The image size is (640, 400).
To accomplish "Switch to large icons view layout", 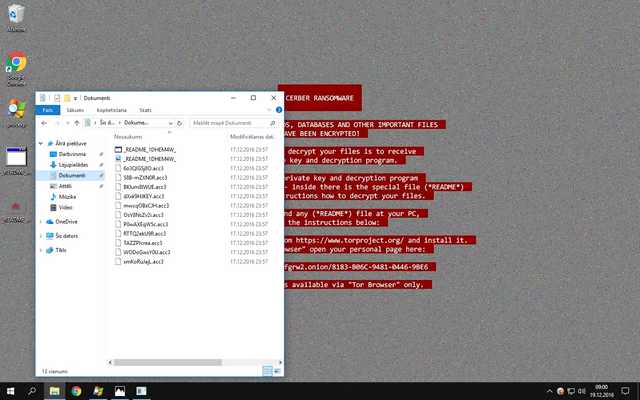I will (277, 371).
